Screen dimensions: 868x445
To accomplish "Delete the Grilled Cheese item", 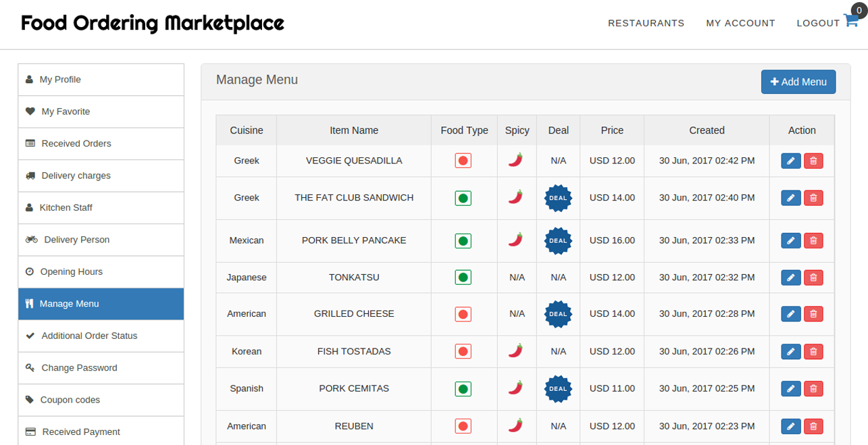I will tap(813, 314).
